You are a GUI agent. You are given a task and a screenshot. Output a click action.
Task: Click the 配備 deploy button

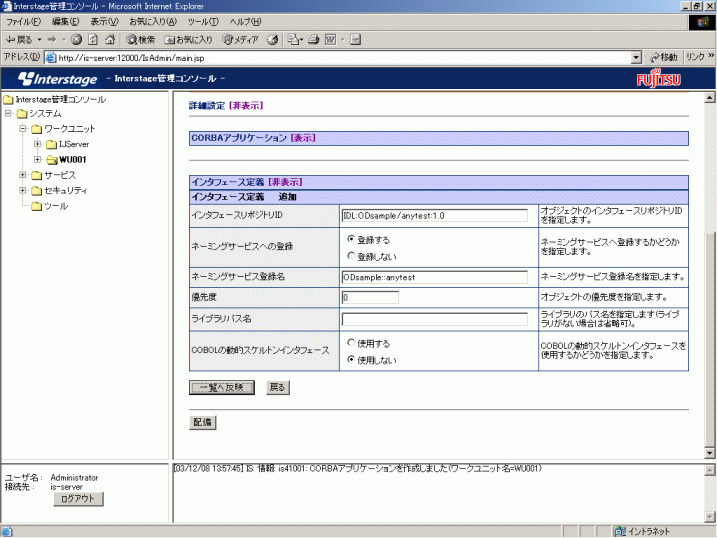click(x=203, y=422)
